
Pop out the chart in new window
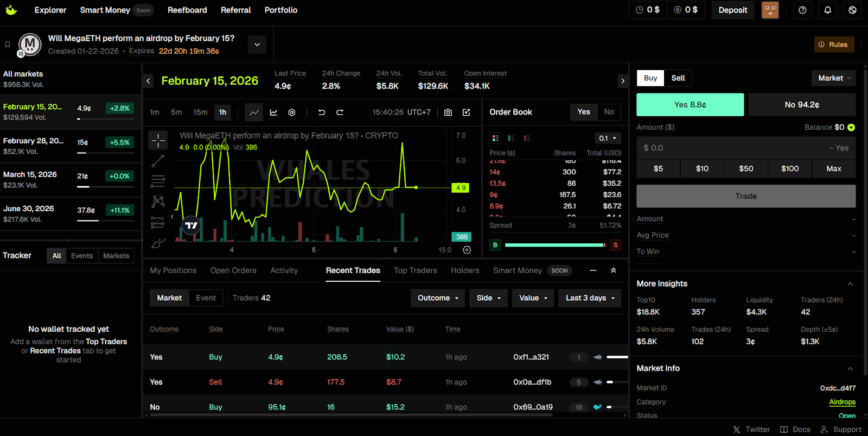[x=467, y=112]
